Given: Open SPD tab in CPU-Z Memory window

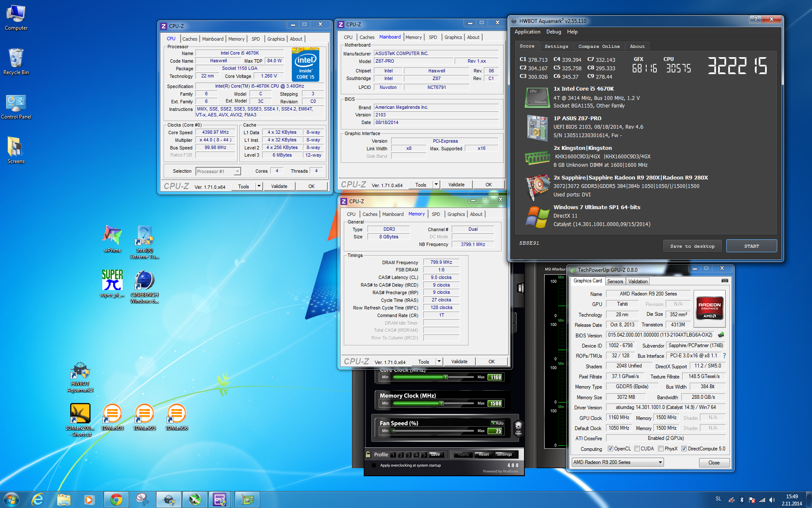Looking at the screenshot, I should pyautogui.click(x=436, y=214).
